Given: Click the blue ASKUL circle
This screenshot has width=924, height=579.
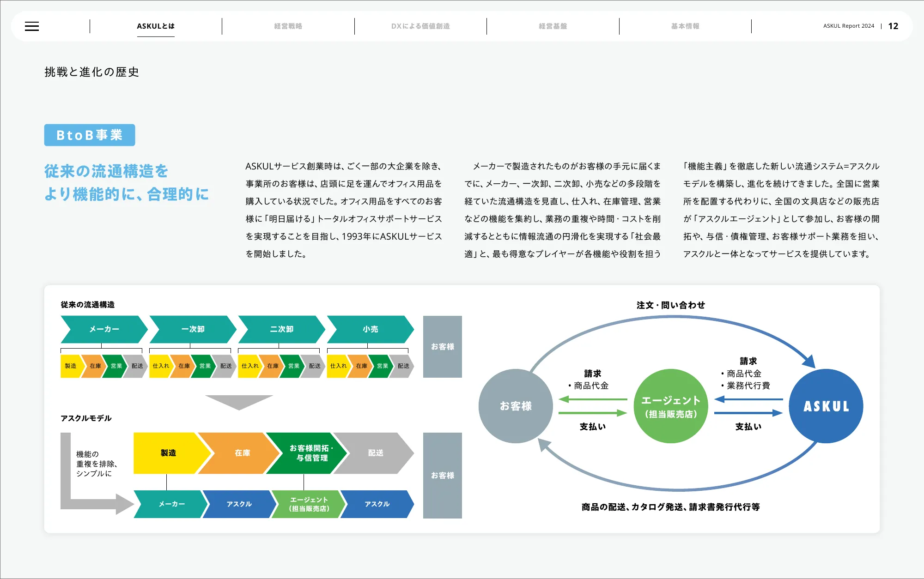Looking at the screenshot, I should (x=826, y=406).
